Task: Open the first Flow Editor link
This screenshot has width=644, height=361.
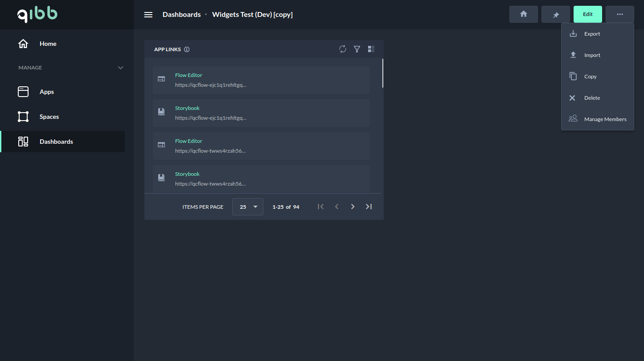Action: pos(189,75)
